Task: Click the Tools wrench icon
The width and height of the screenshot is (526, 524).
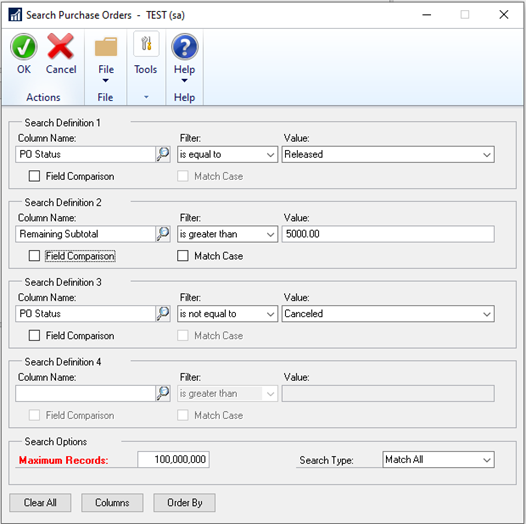Action: 146,44
